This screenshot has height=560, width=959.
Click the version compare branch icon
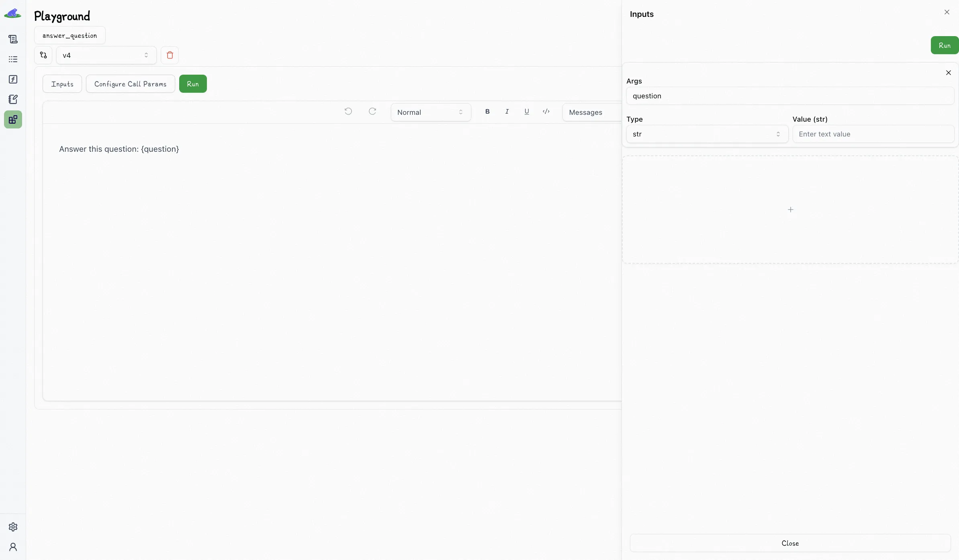click(43, 55)
